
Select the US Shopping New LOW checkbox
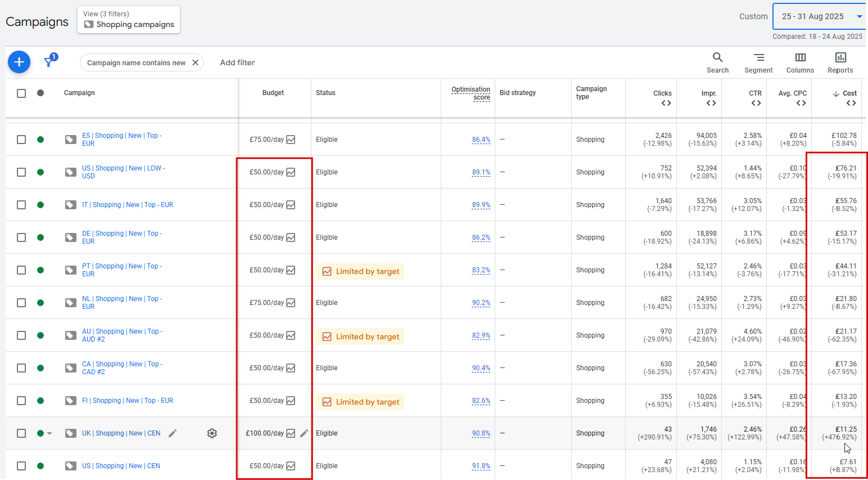21,172
